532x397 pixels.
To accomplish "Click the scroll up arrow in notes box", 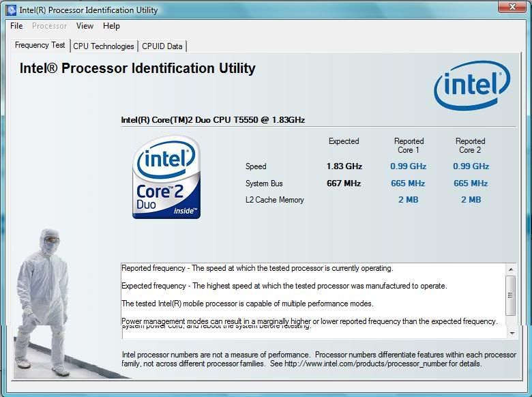I will tap(511, 269).
